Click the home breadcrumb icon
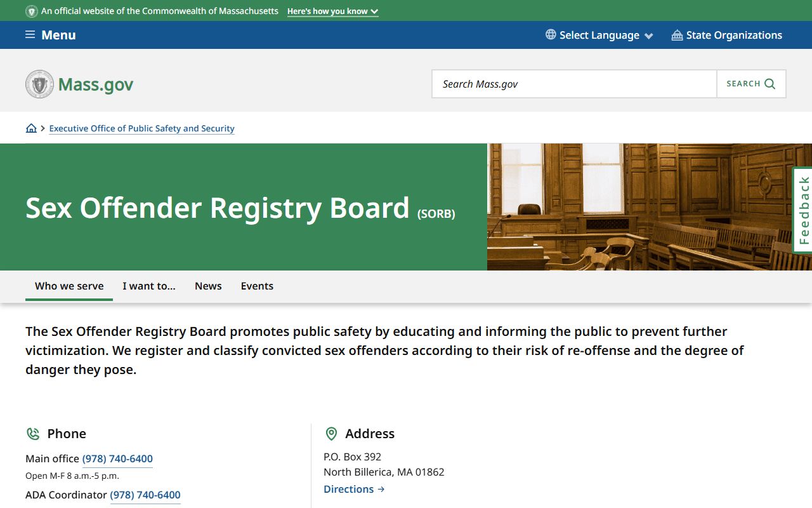This screenshot has height=508, width=812. point(31,128)
